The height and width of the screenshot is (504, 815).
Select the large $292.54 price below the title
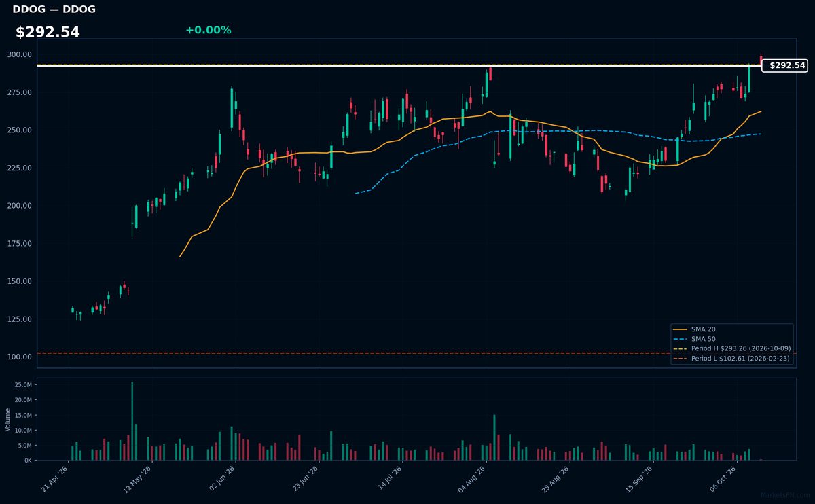tap(48, 32)
